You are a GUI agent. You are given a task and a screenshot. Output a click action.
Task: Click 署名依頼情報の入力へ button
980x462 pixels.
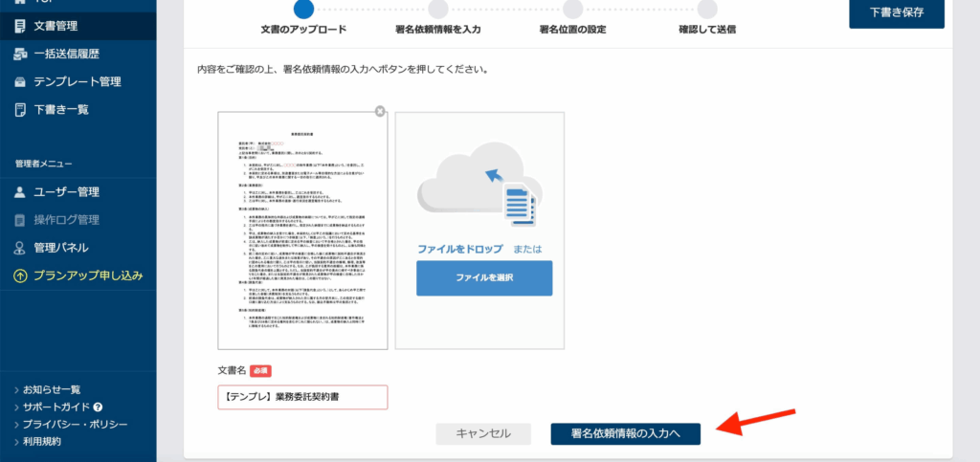(626, 434)
